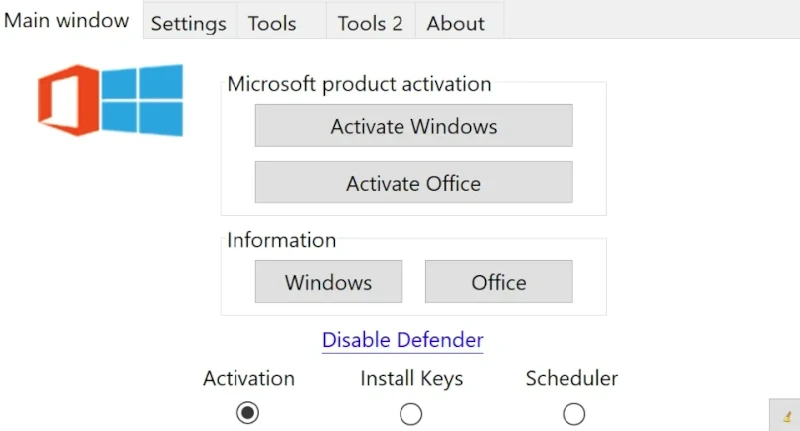Follow the Disable Defender link
Screen dimensions: 800x431
click(403, 340)
